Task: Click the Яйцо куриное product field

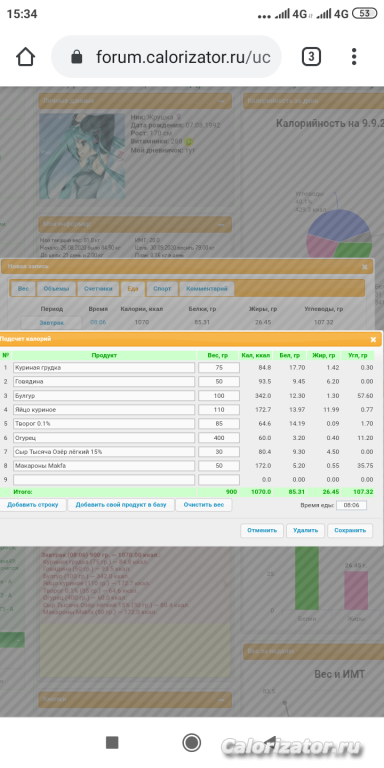Action: coord(104,409)
